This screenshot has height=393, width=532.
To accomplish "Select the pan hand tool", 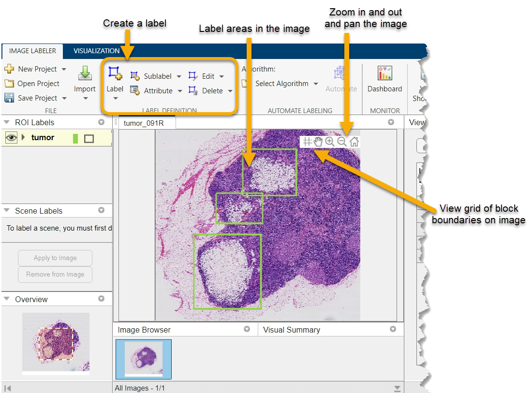I will [x=318, y=142].
